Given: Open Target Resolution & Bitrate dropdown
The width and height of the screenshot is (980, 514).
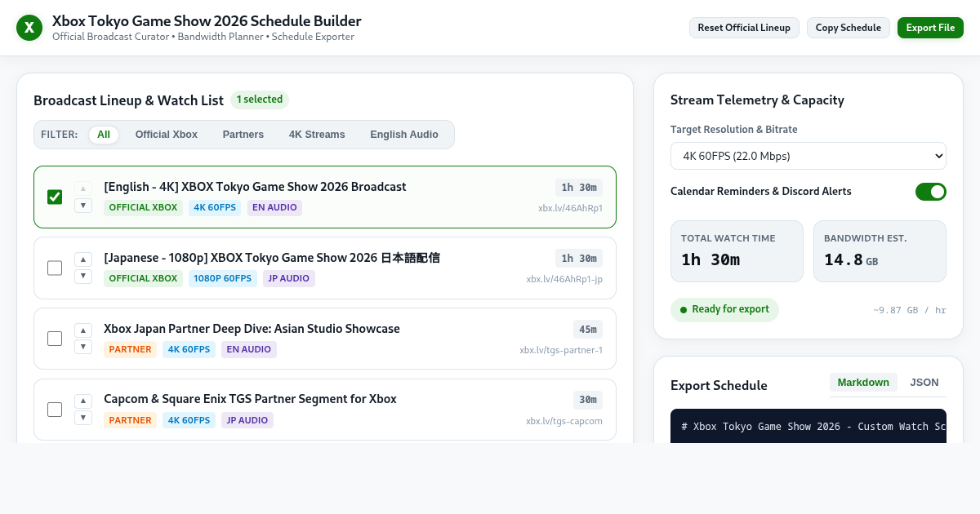Looking at the screenshot, I should (808, 156).
